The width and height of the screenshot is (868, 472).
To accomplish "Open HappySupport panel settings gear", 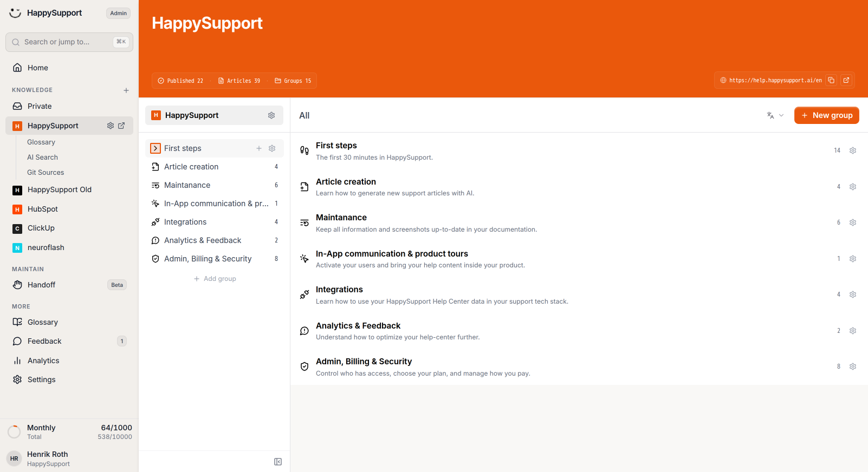I will (271, 115).
